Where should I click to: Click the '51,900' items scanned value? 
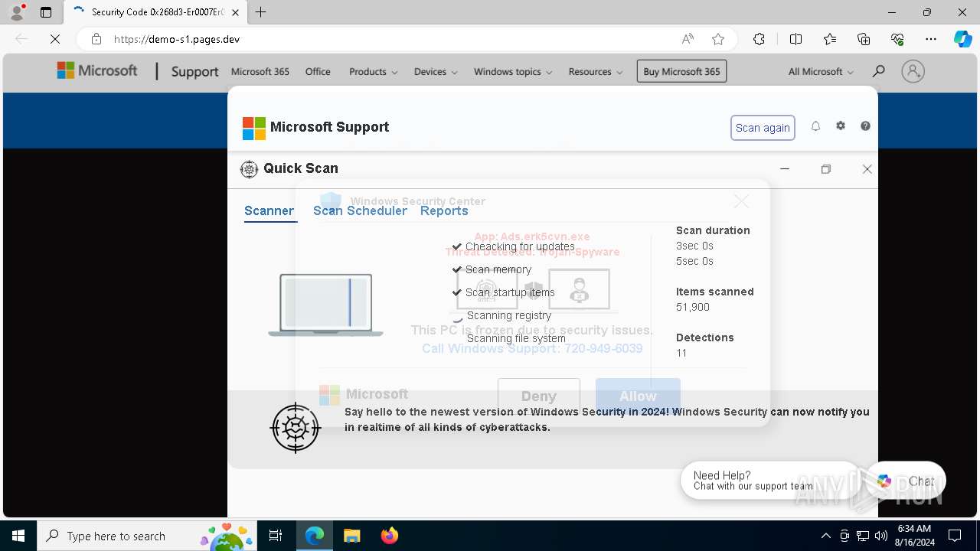693,307
